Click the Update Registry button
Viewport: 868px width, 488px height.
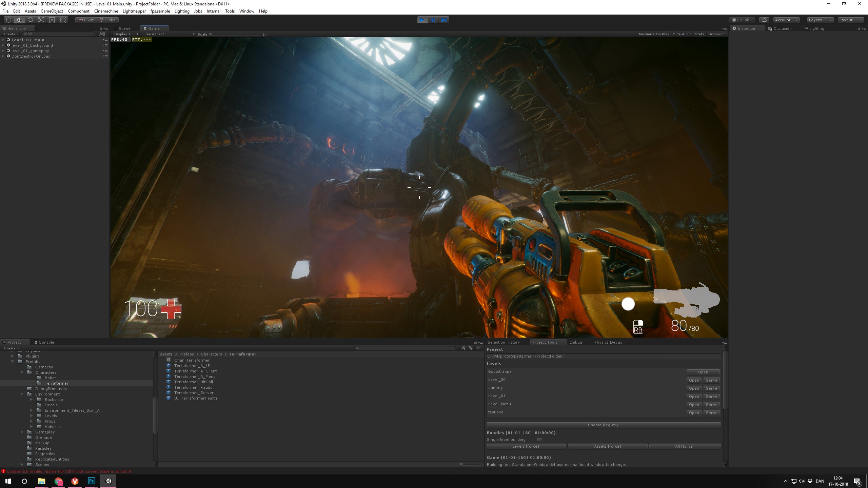point(603,425)
